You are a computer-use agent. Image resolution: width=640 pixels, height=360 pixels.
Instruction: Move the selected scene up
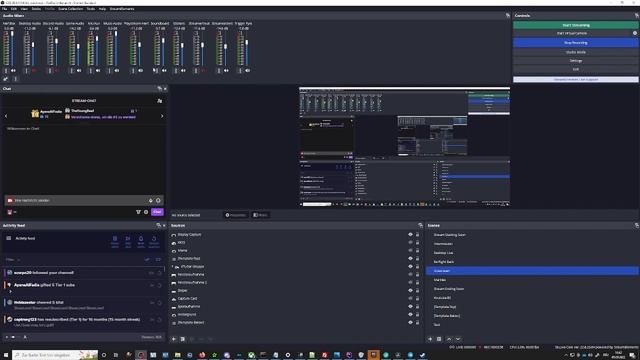click(449, 339)
